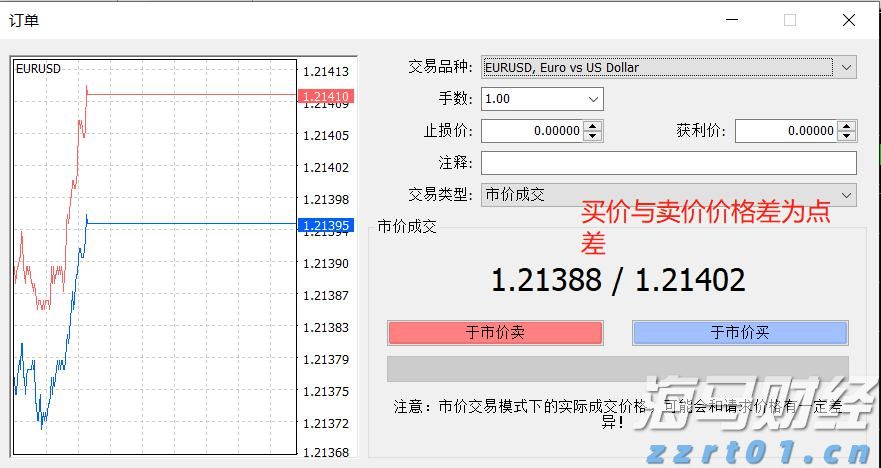This screenshot has height=468, width=881.
Task: Focus the 注释 comment text box
Action: 668,163
